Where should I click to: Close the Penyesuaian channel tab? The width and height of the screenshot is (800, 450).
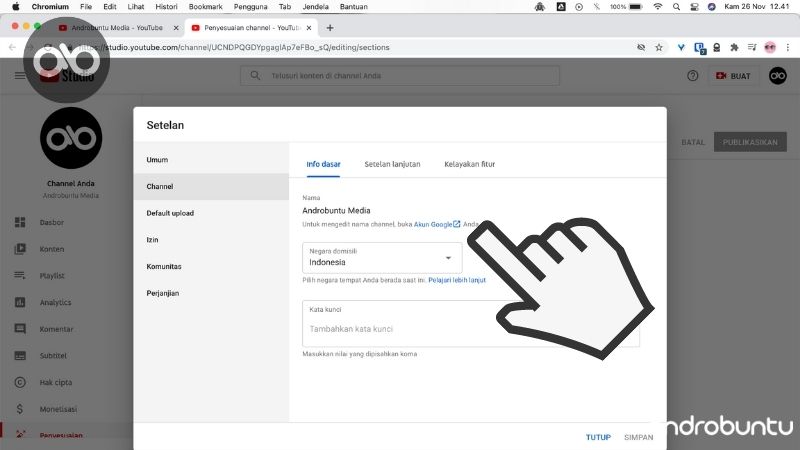309,28
